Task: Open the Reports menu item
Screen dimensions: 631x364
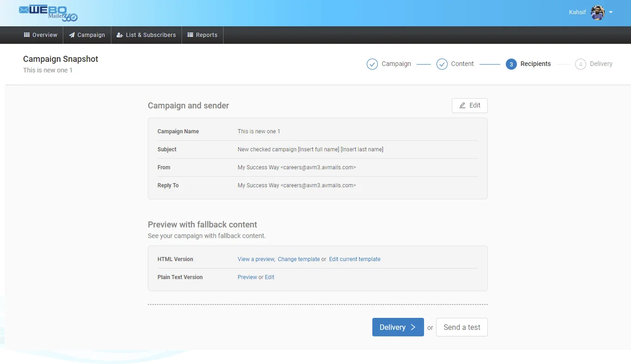Action: pos(202,35)
